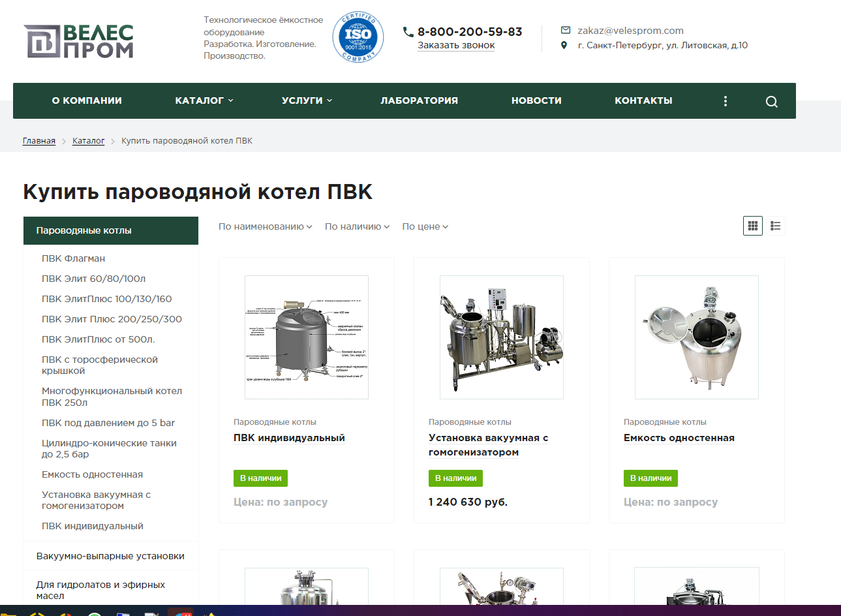Open the Главная breadcrumb link

38,140
